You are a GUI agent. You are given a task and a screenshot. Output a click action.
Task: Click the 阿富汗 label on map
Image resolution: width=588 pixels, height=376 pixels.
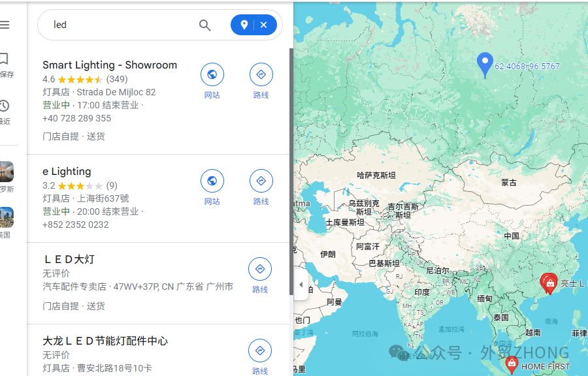(367, 246)
